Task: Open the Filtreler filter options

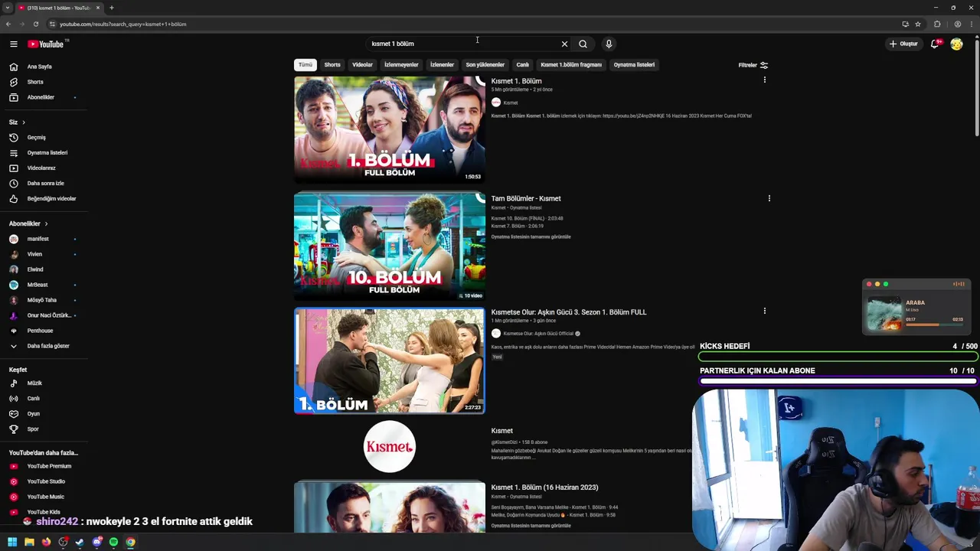Action: [753, 65]
